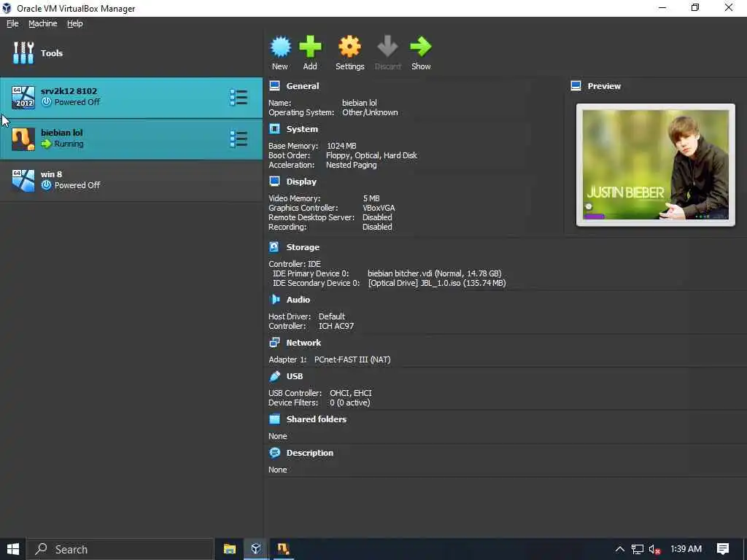Click the Audio section speaker icon
Screen dimensions: 747x560
tap(274, 300)
